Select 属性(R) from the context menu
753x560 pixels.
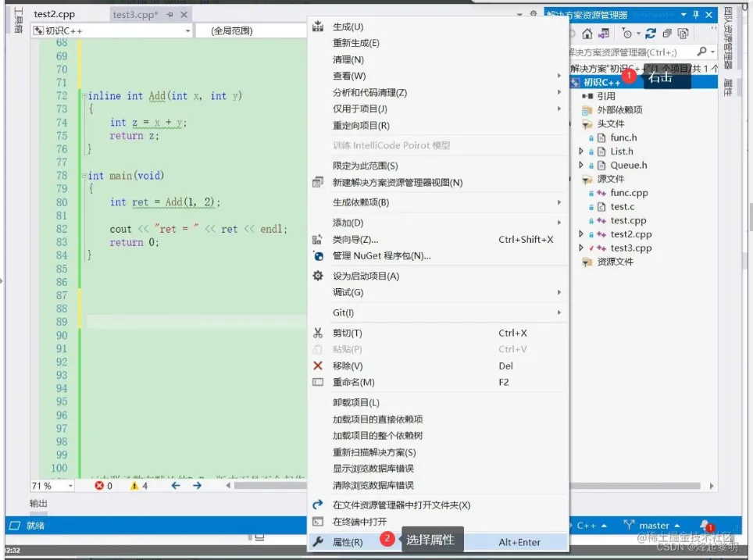click(438, 542)
